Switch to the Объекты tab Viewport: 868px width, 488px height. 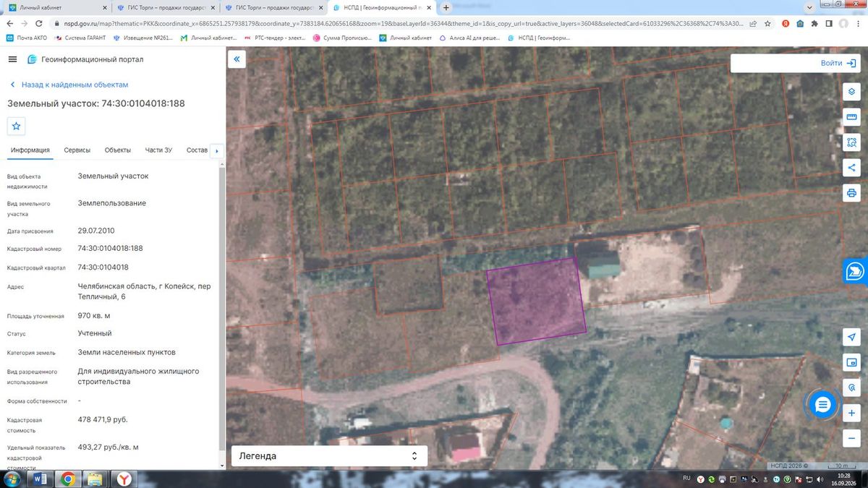[118, 150]
